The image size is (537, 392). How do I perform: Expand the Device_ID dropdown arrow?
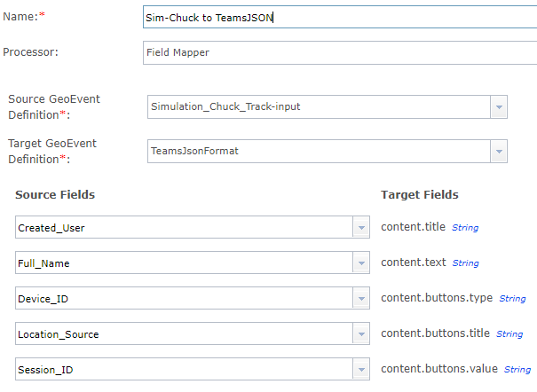click(361, 299)
